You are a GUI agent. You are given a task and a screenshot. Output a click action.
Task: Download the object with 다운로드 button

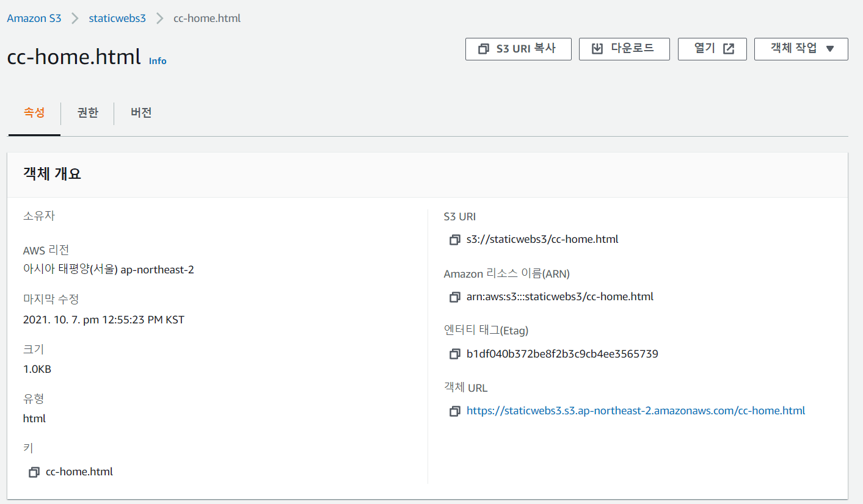pos(624,49)
